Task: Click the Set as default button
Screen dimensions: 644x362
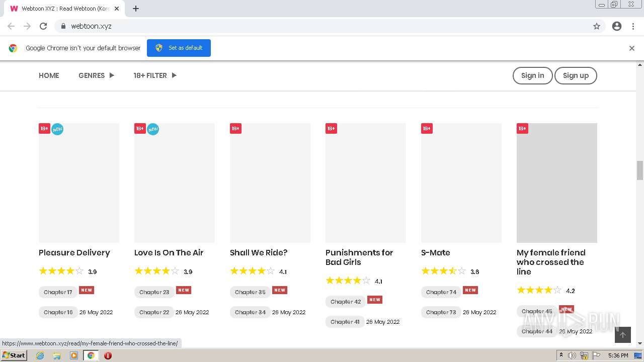Action: coord(179,48)
